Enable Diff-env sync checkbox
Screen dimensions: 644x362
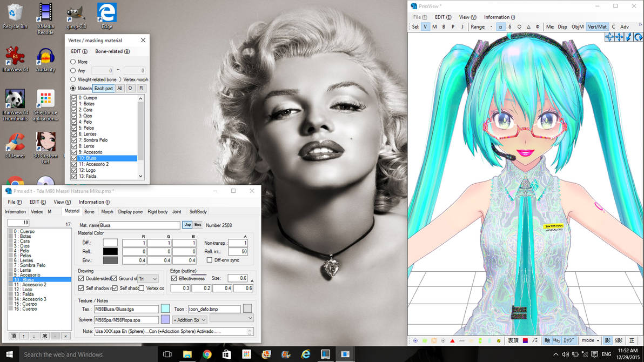[210, 260]
